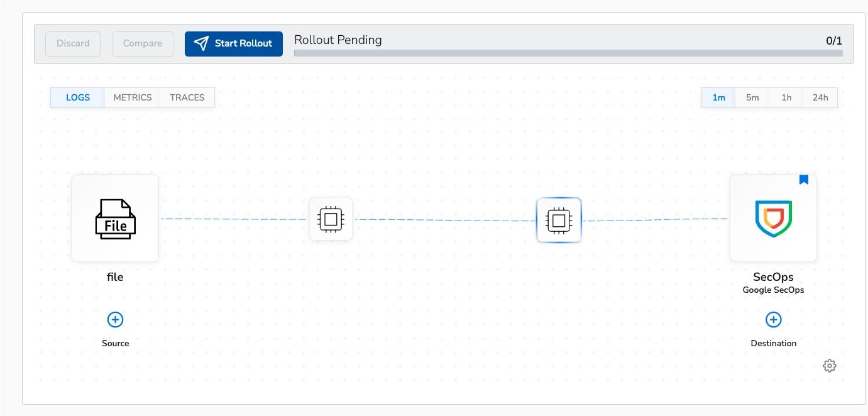This screenshot has width=868, height=416.
Task: Add a new Source with the plus icon
Action: click(x=115, y=319)
